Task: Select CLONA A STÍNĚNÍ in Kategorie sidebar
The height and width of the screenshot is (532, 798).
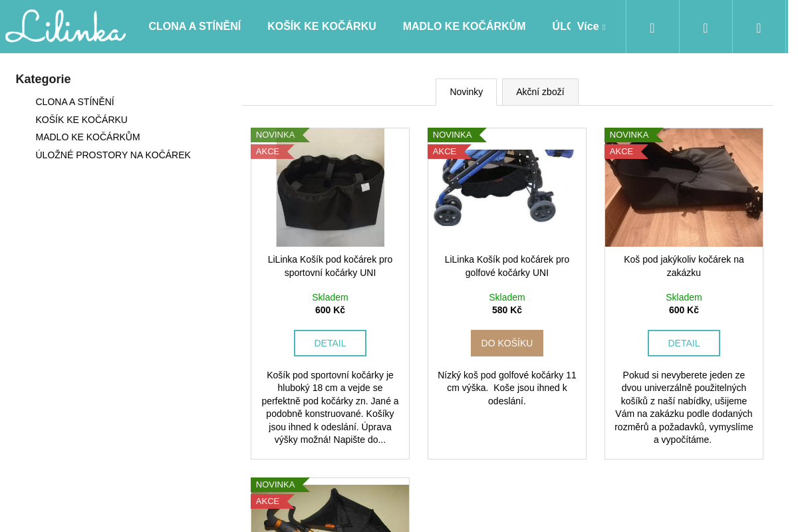Action: click(75, 102)
